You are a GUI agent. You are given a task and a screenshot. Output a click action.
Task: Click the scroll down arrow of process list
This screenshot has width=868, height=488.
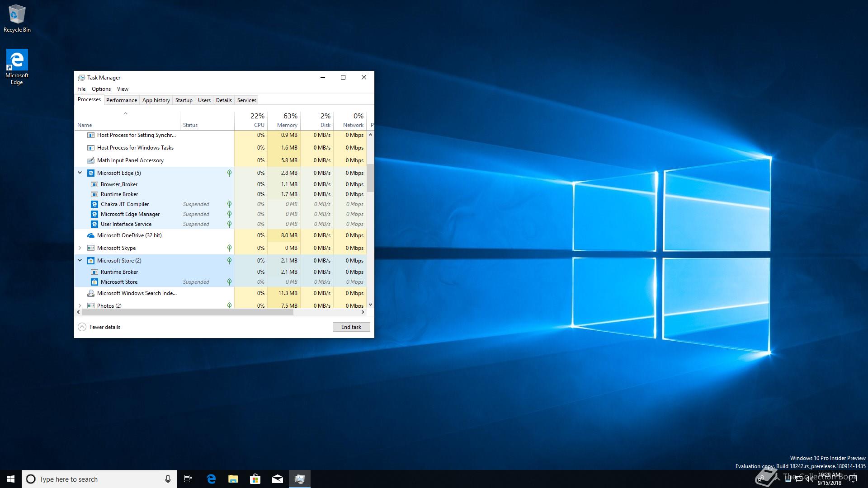click(x=371, y=305)
